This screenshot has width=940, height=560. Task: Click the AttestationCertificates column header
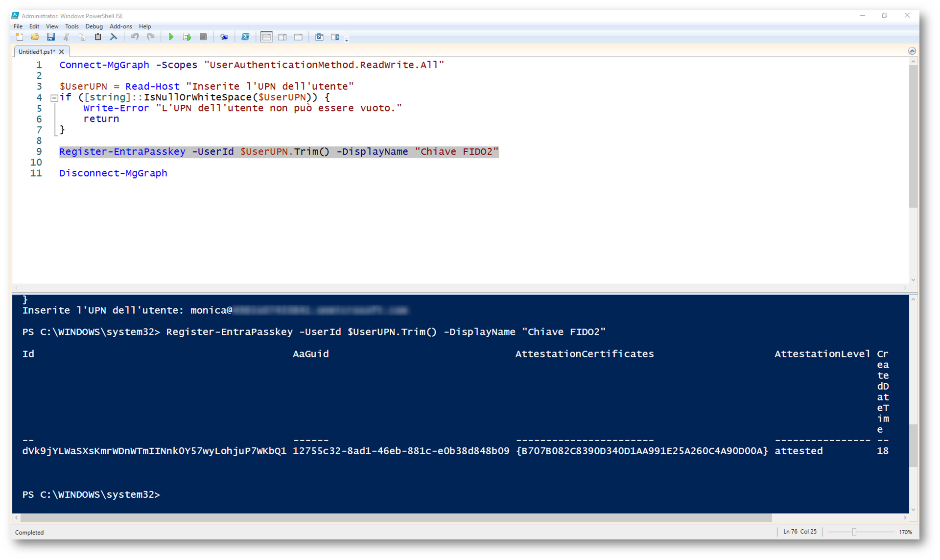(x=585, y=354)
